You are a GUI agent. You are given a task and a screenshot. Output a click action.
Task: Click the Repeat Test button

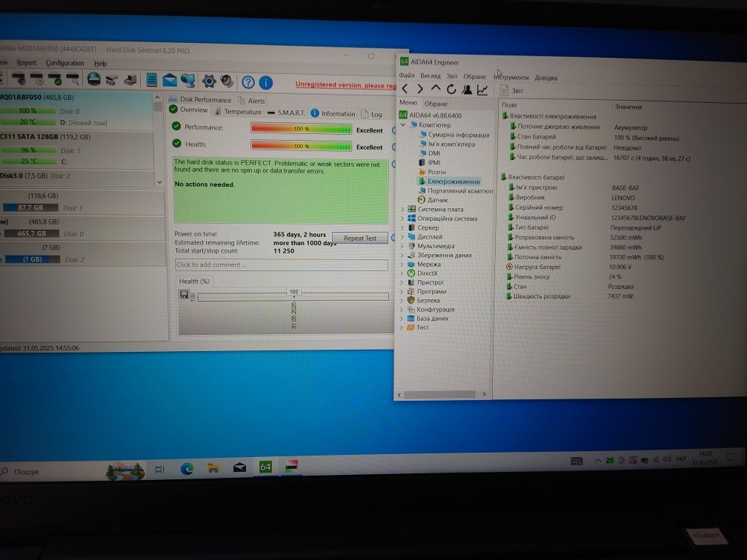(x=360, y=238)
